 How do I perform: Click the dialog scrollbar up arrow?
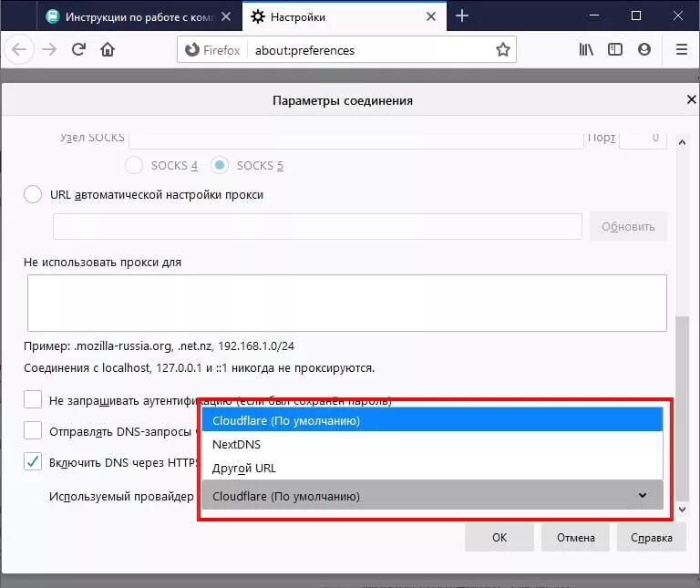tap(682, 142)
